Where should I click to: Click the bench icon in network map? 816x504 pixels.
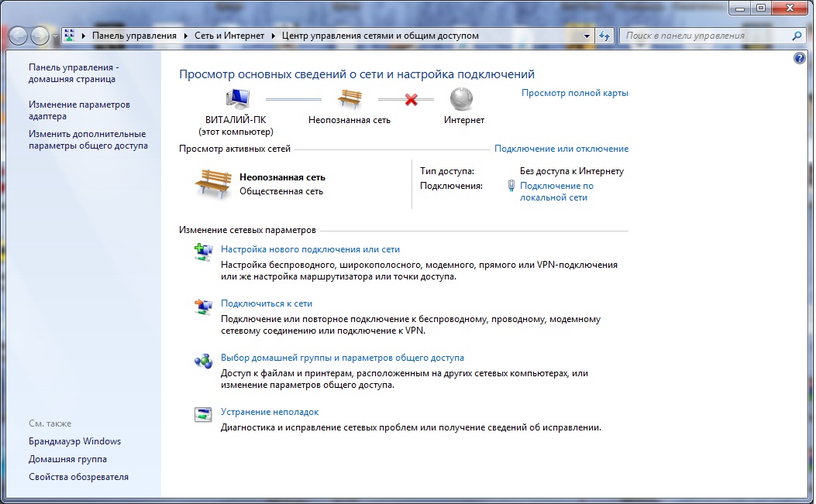pyautogui.click(x=349, y=99)
